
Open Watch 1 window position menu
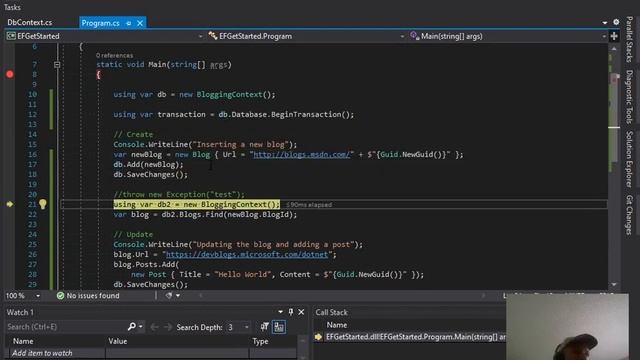point(280,312)
